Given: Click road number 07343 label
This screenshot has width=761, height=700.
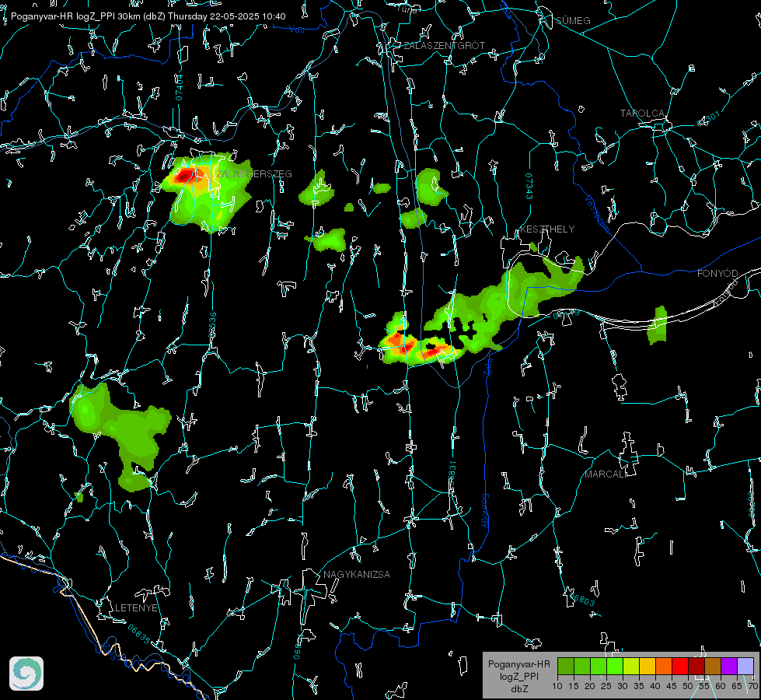Looking at the screenshot, I should coord(529,186).
